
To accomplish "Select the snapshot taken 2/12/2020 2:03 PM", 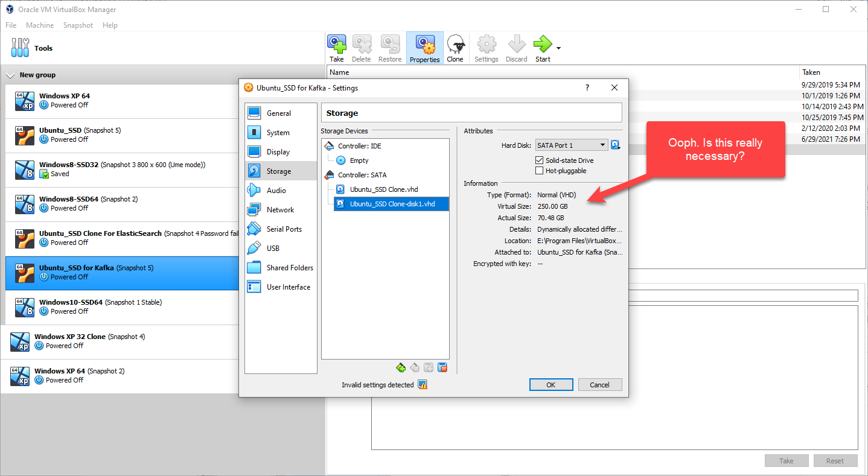I will [x=831, y=129].
